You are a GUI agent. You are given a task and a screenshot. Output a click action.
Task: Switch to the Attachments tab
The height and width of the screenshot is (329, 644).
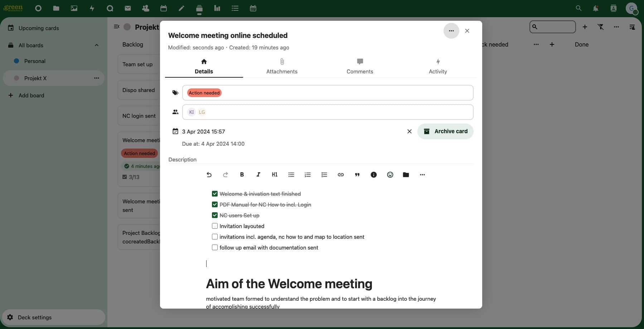[282, 66]
